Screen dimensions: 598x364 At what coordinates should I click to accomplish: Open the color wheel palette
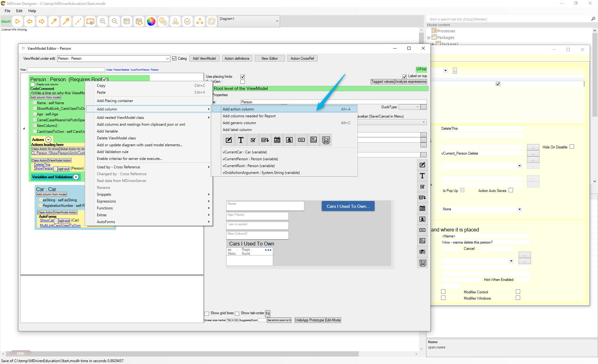tap(151, 21)
